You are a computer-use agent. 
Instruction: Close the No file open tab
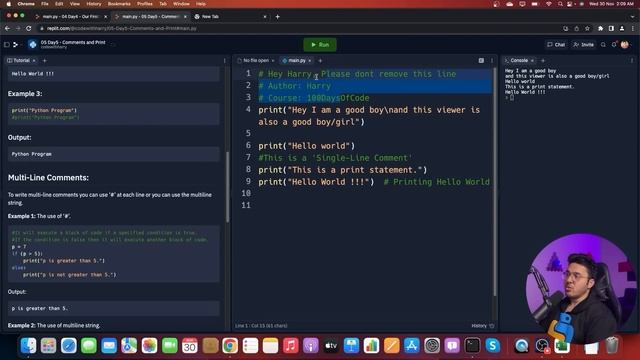[x=273, y=60]
